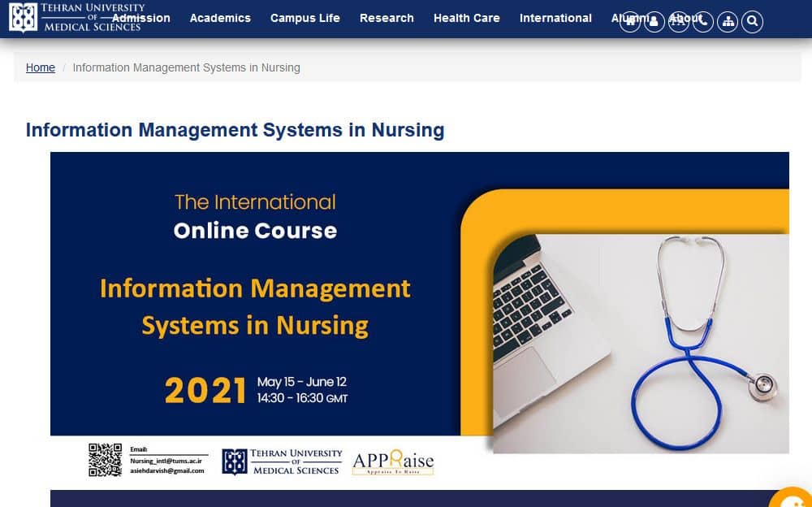Expand the Academics menu
Screen dimensions: 812x507
tap(220, 18)
